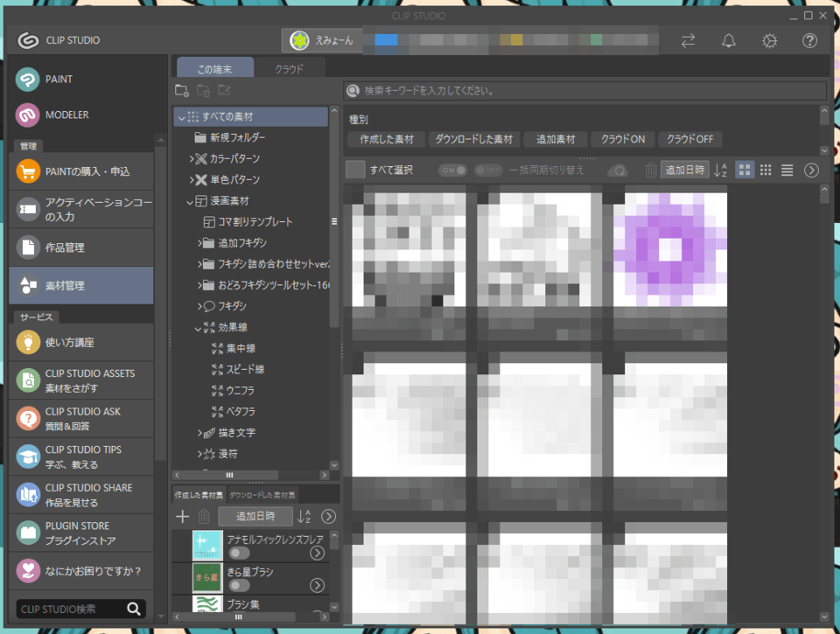840x634 pixels.
Task: Open CLIP STUDIO SHARE icon
Action: pyautogui.click(x=28, y=495)
